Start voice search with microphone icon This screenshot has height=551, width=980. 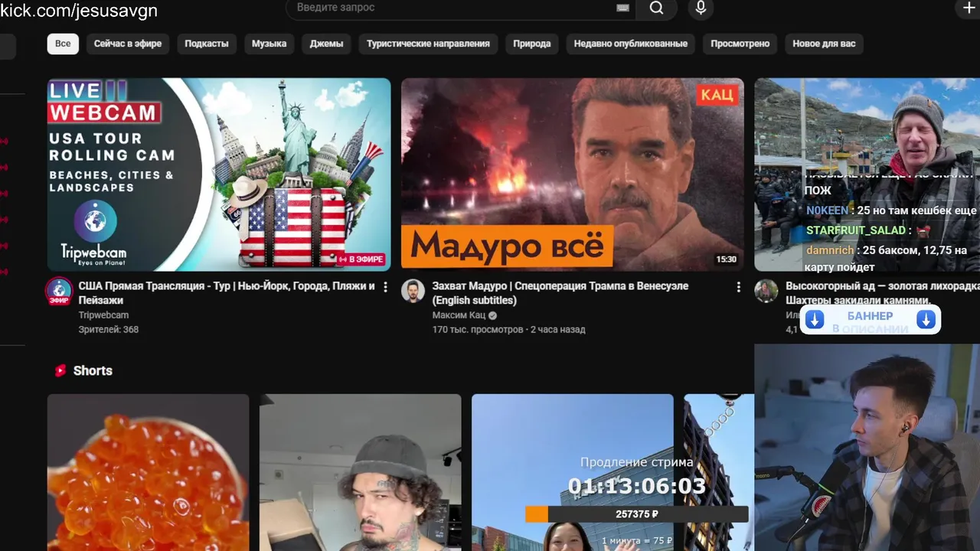(700, 8)
